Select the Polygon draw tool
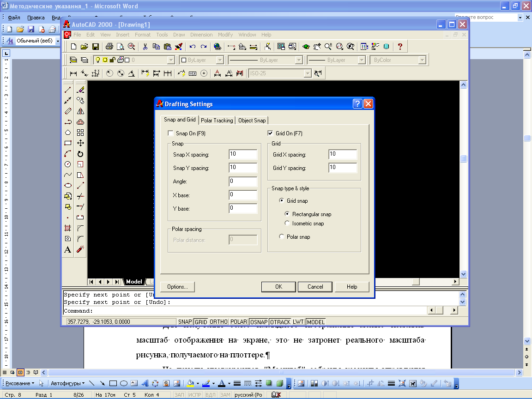Image resolution: width=532 pixels, height=399 pixels. pyautogui.click(x=68, y=133)
